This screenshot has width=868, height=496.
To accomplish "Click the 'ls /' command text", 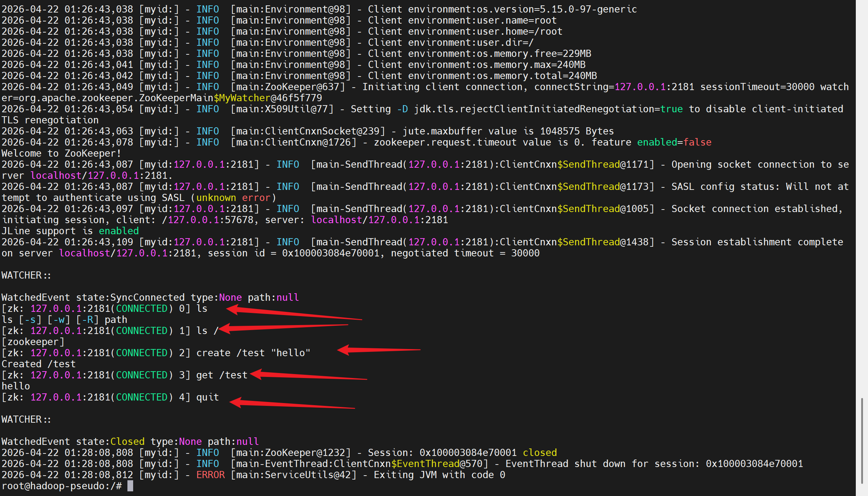I will tap(207, 330).
